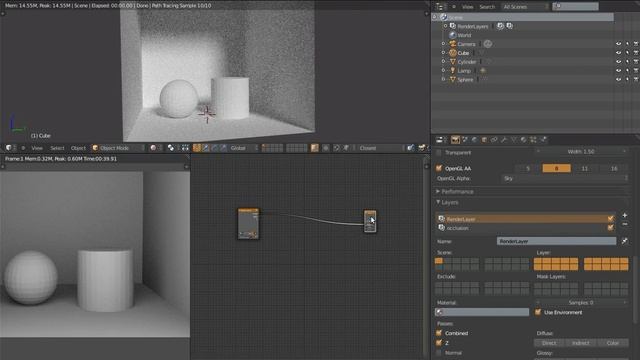Toggle the OpenGL AA checkbox
640x360 pixels.
tap(439, 168)
